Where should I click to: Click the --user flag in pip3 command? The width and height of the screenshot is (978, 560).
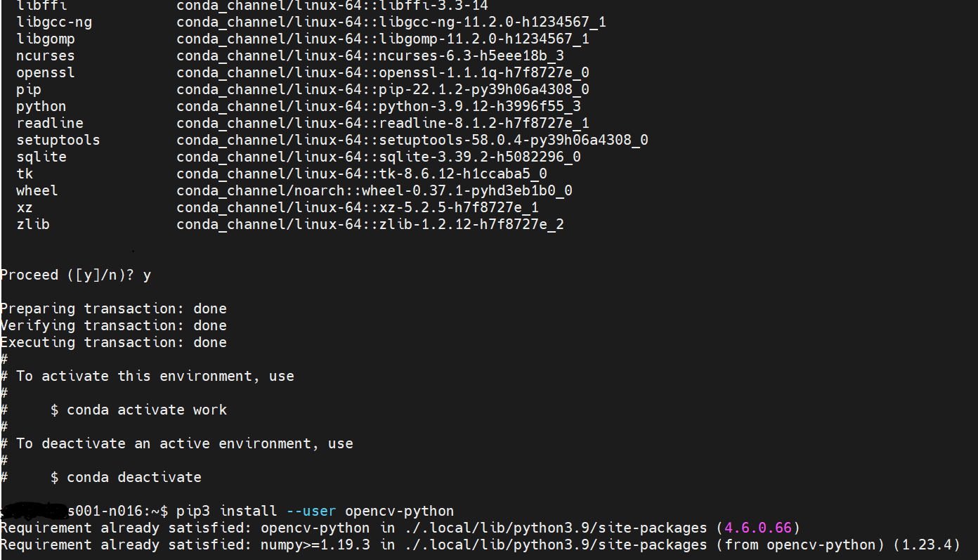(x=311, y=512)
